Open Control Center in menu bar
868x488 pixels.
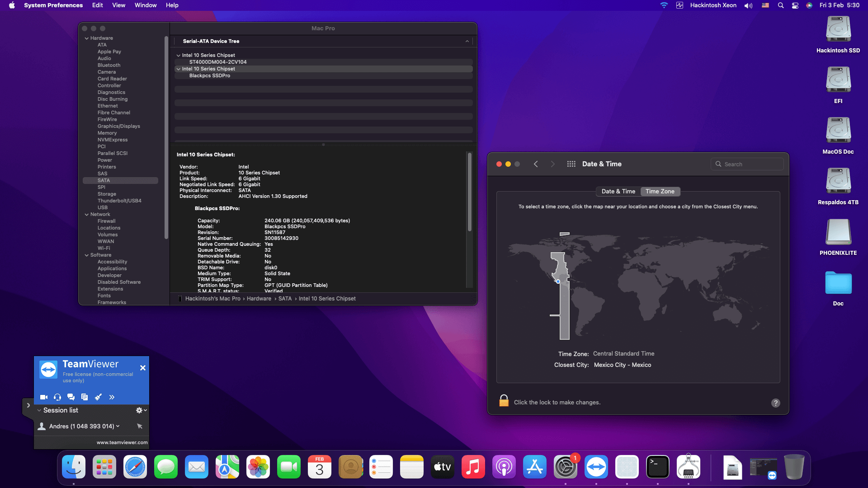point(795,5)
